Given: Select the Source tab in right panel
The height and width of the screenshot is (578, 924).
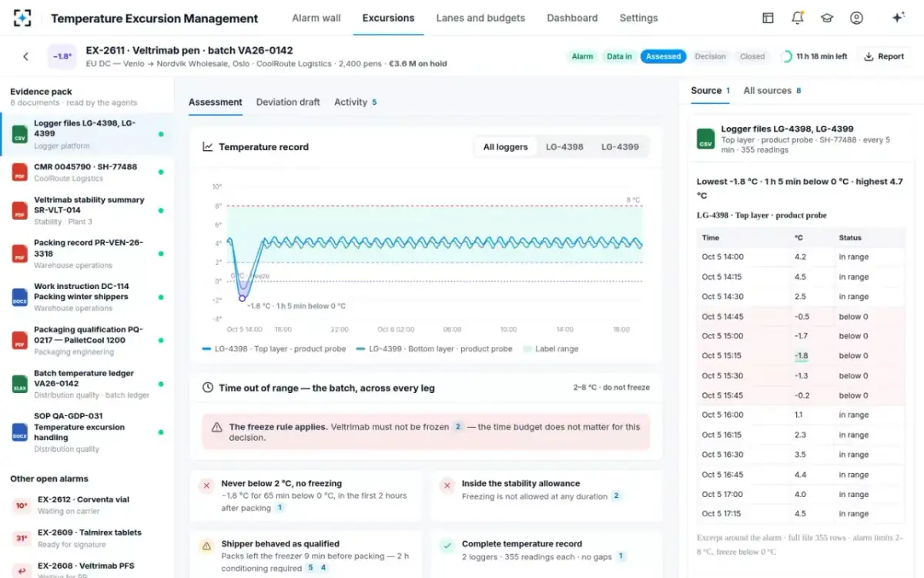Looking at the screenshot, I should (x=710, y=90).
